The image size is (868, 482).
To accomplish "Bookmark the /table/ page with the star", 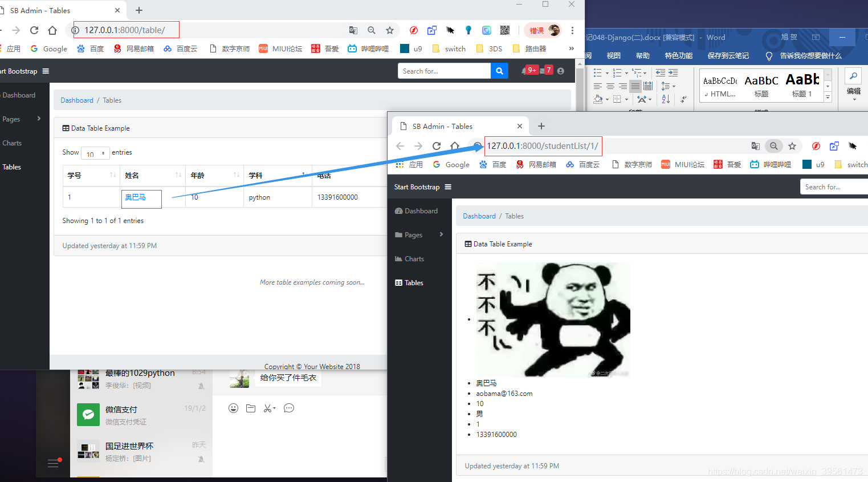I will [390, 30].
